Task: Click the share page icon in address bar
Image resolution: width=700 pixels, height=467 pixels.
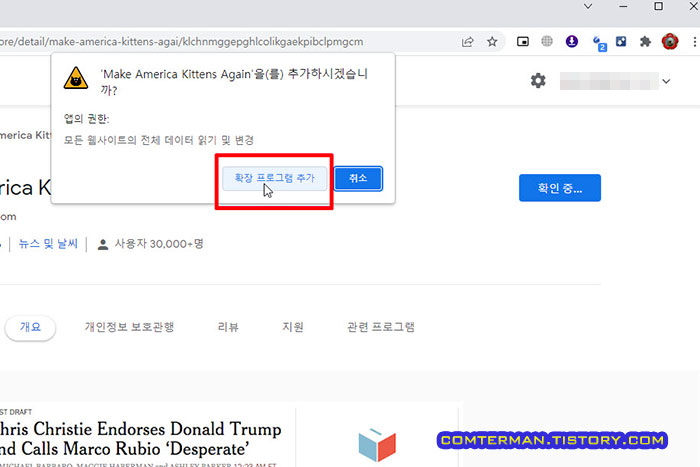Action: [x=467, y=42]
